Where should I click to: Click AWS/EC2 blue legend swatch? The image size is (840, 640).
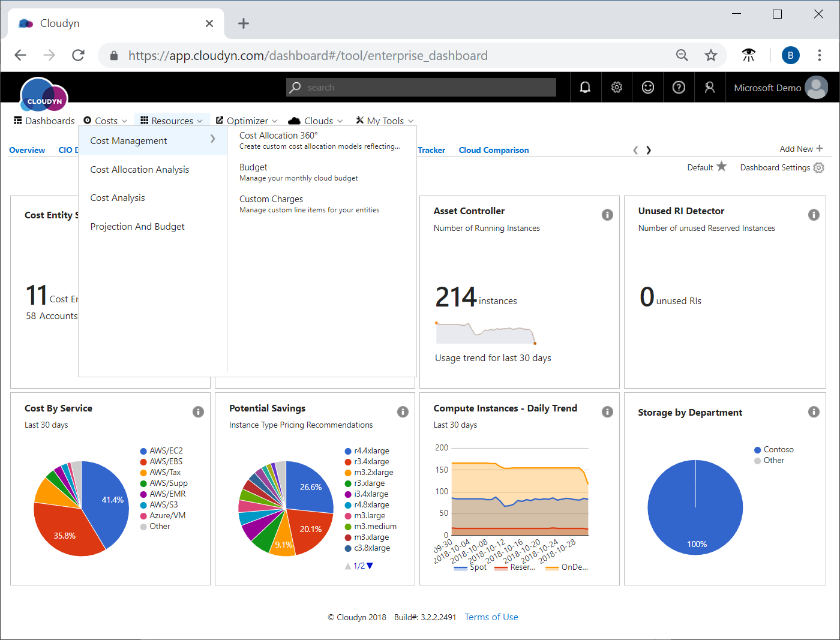tap(143, 451)
